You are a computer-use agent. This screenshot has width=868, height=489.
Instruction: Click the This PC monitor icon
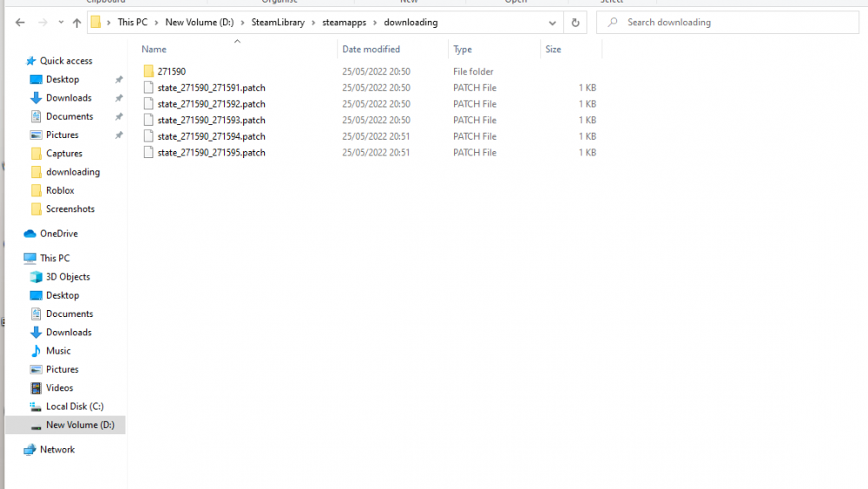(30, 258)
